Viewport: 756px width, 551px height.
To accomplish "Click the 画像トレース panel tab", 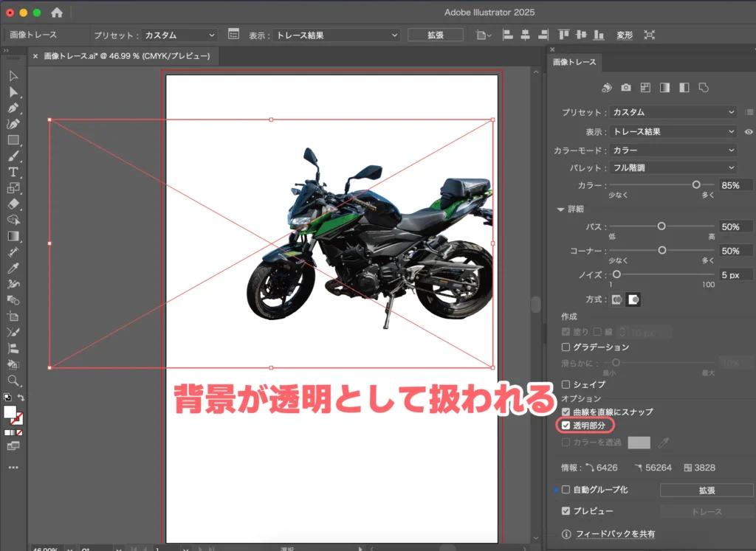I will pos(574,62).
